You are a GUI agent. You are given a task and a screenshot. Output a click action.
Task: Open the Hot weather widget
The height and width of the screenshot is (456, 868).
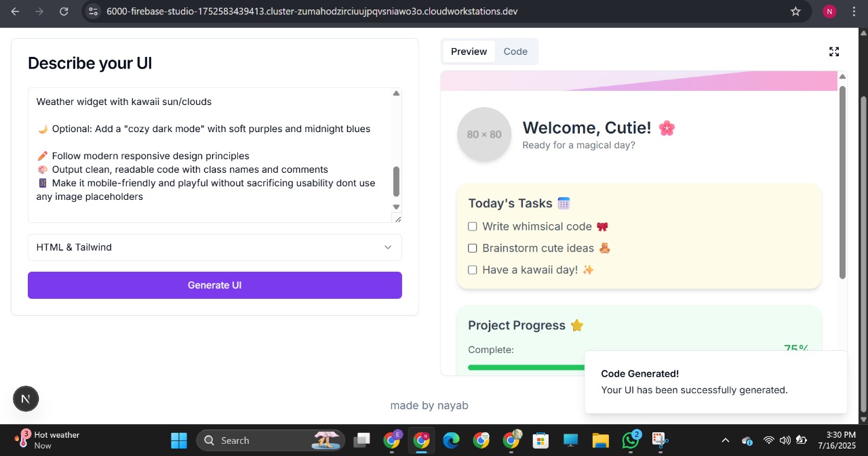coord(47,440)
